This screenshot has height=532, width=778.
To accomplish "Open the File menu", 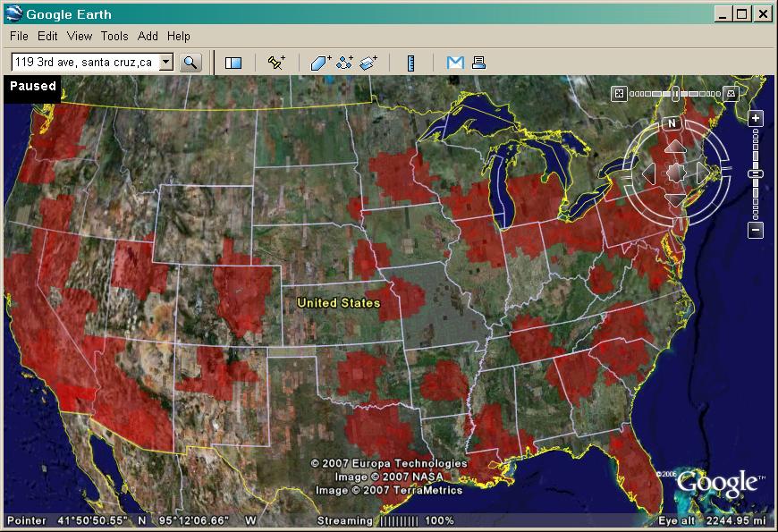I will (19, 36).
